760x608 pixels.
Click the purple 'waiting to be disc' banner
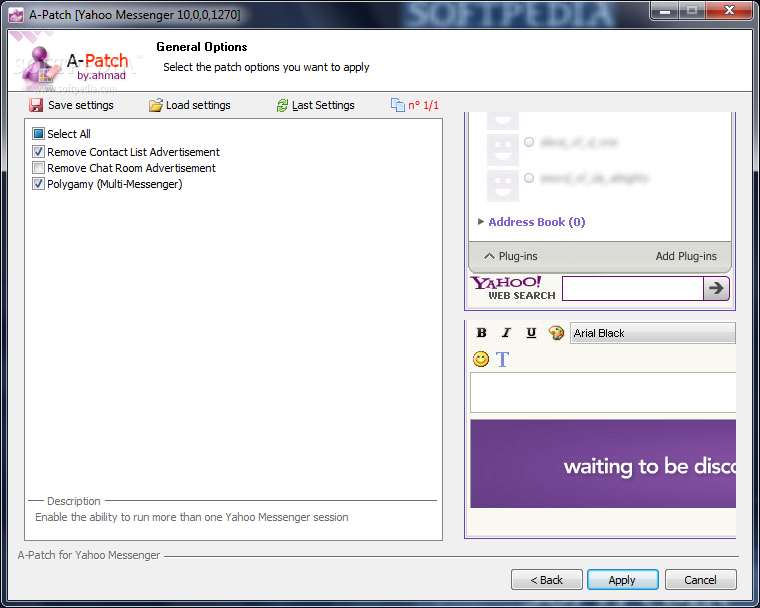pos(603,464)
